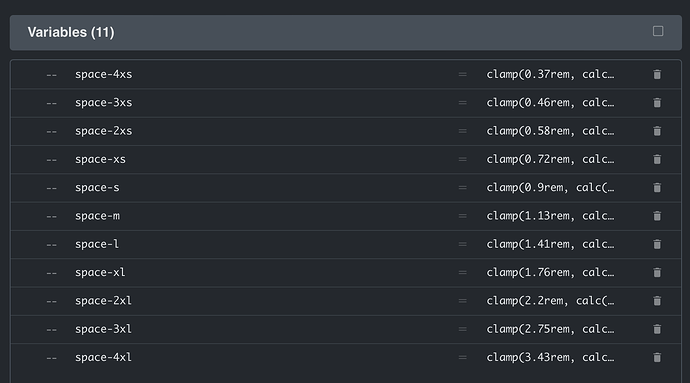Toggle the checkbox in Variables header
Viewport: 690px width, 383px height.
pyautogui.click(x=658, y=31)
